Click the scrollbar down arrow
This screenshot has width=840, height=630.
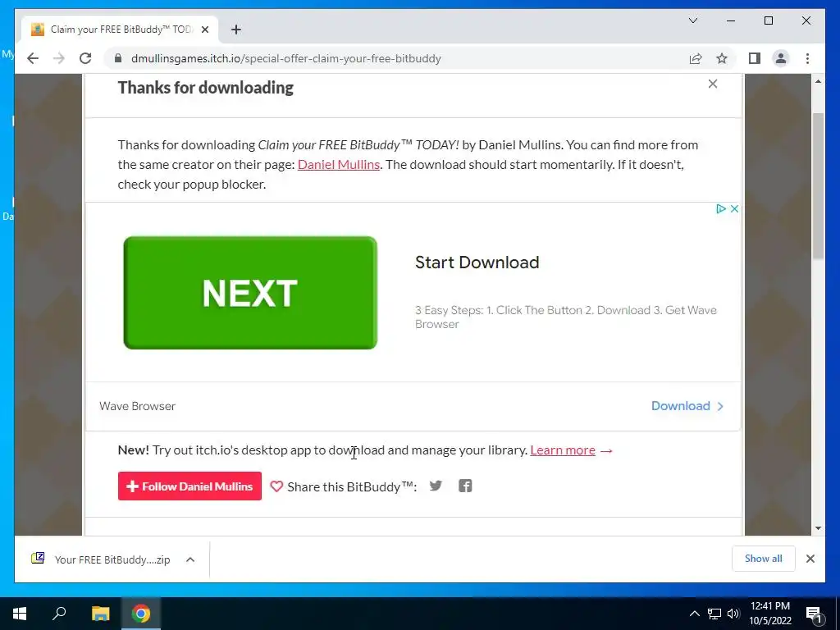[818, 528]
